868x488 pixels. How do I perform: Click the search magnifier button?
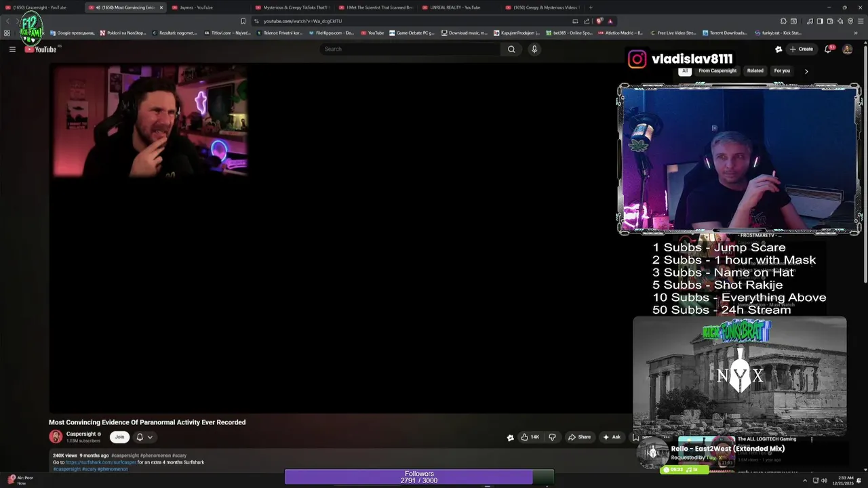point(511,49)
